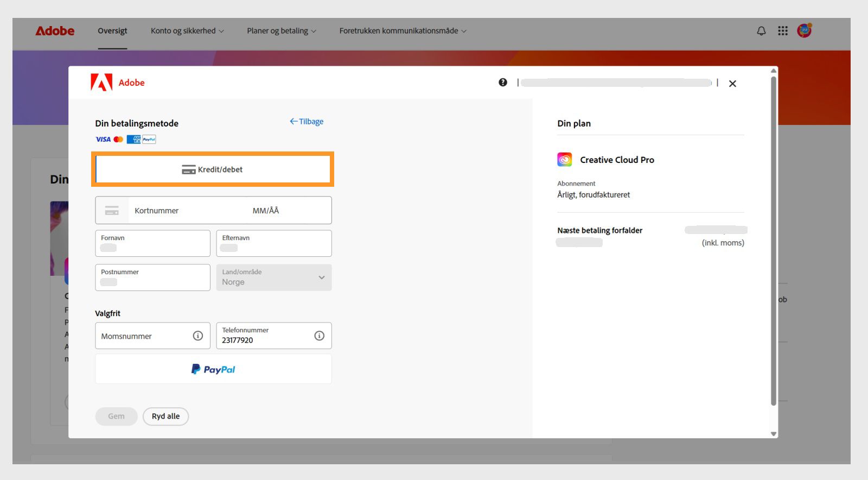
Task: Click the '(inkl. moms)' text
Action: pos(723,243)
